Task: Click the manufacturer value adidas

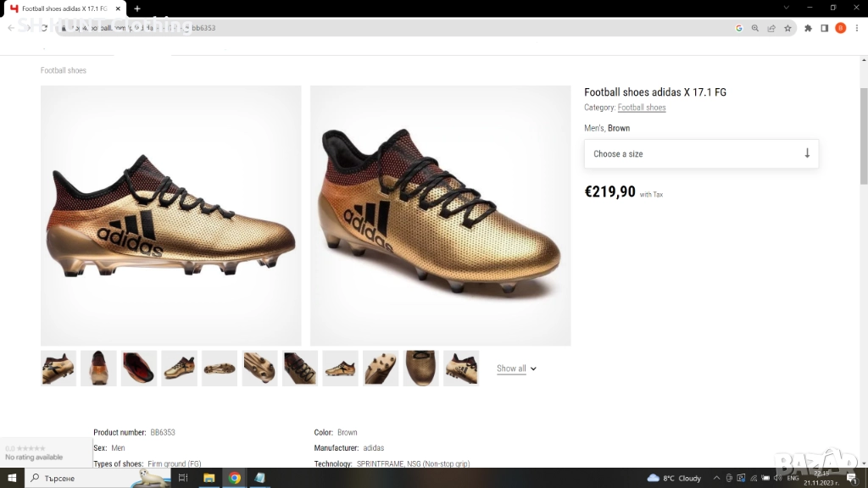Action: click(x=374, y=447)
